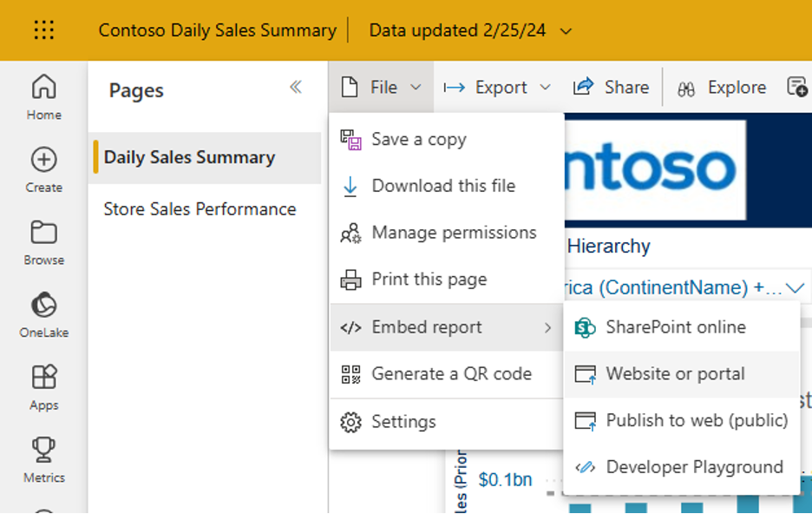This screenshot has height=514, width=812.
Task: Open Manage permissions
Action: [x=447, y=233]
